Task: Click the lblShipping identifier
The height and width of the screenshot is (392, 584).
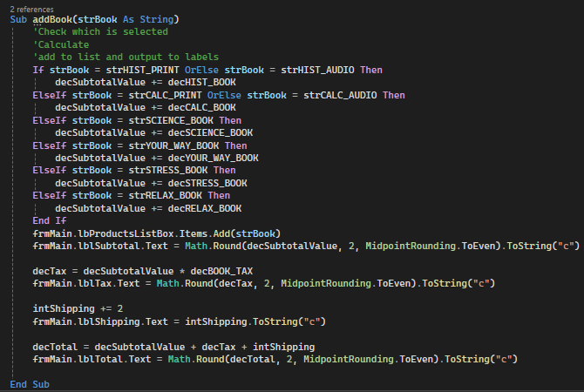Action: (x=109, y=321)
